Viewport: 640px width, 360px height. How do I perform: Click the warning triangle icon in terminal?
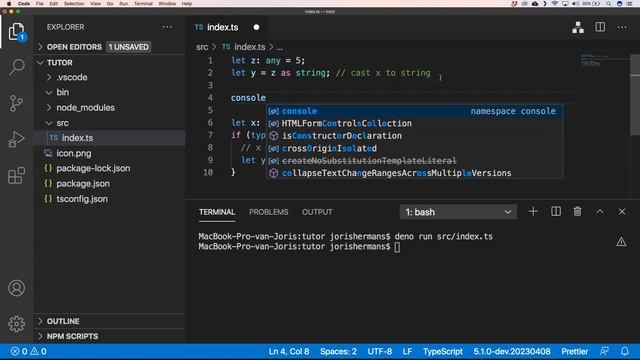621,242
